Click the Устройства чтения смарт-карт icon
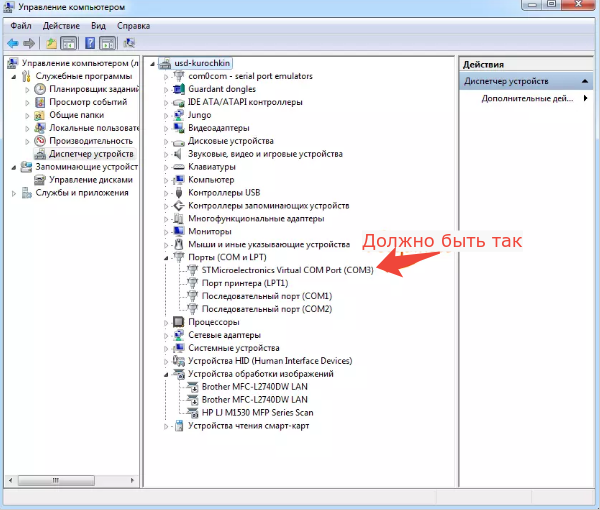Screen dimensions: 600x510 tap(179, 426)
